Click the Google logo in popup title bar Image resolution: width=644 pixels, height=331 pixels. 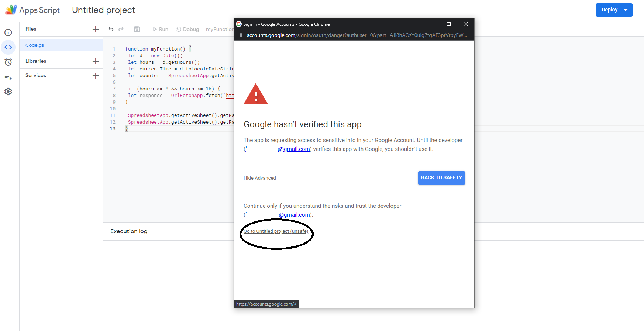pos(239,24)
